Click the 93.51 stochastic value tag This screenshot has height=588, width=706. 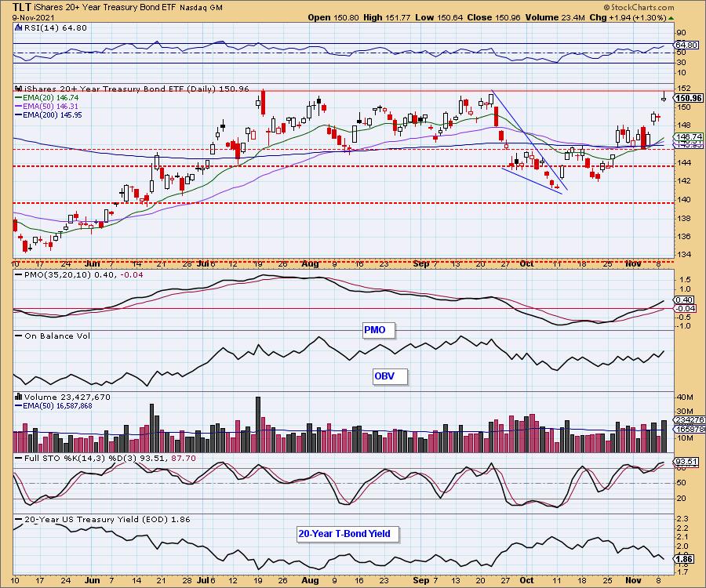pyautogui.click(x=686, y=462)
